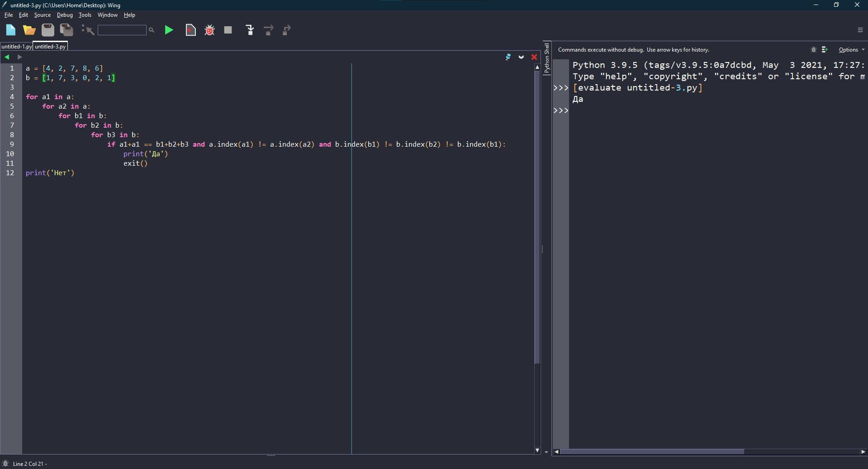Toggle the editor pushpin (stick) icon
The width and height of the screenshot is (868, 469).
[508, 57]
